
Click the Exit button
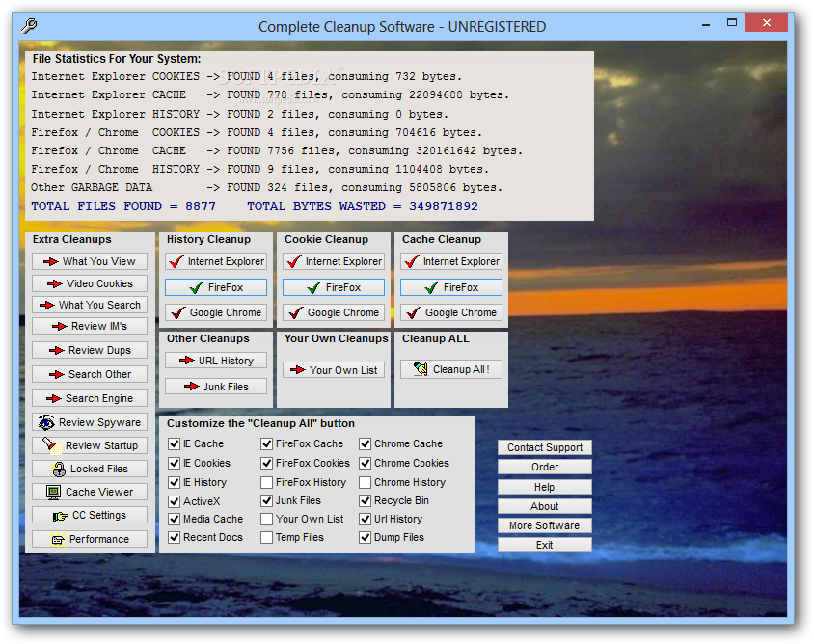545,545
